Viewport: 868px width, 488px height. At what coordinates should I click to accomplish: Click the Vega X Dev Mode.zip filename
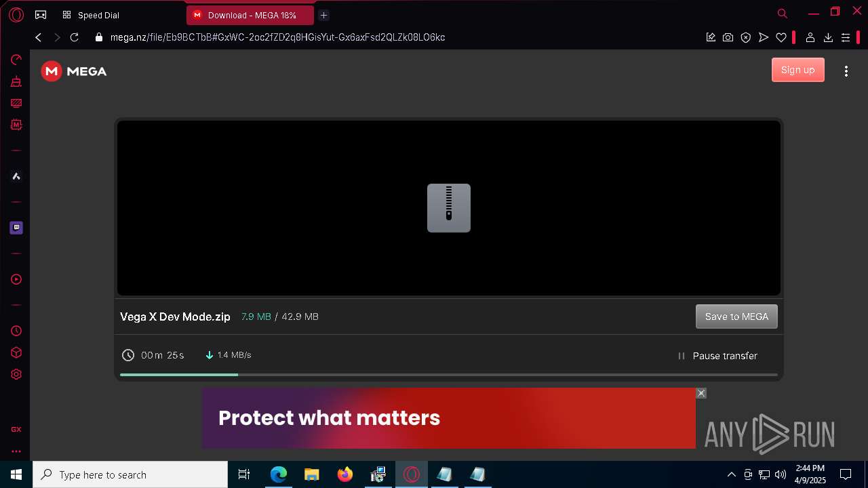[175, 317]
